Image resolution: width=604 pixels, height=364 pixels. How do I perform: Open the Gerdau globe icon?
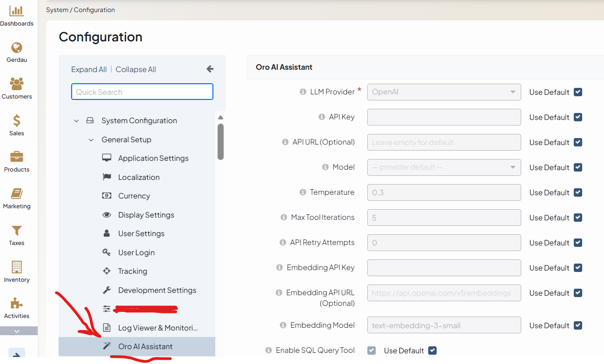(17, 47)
